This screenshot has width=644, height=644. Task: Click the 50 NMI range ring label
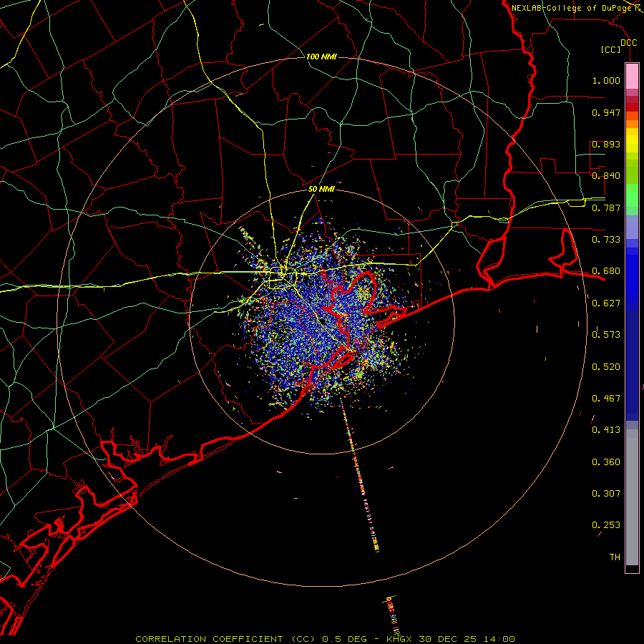(x=321, y=189)
